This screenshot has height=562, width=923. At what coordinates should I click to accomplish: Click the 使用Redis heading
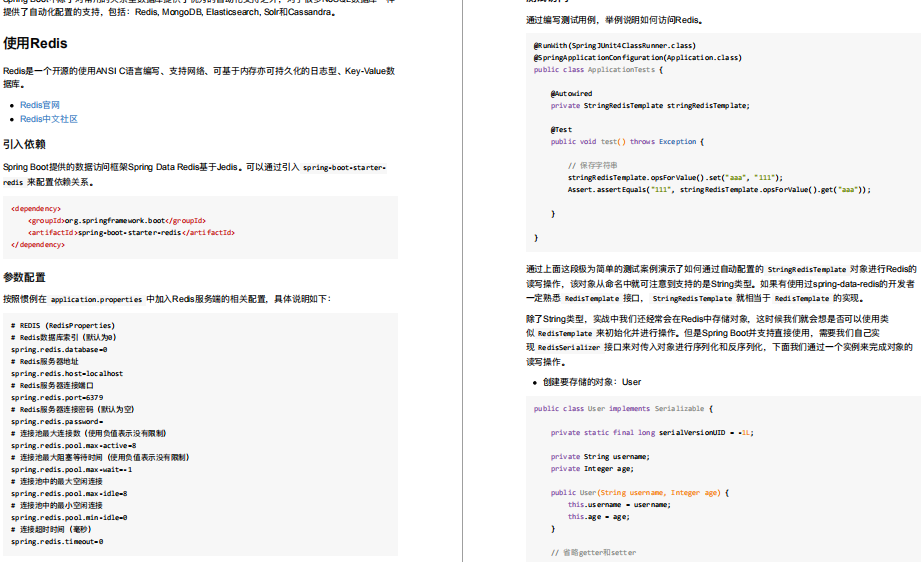click(35, 44)
